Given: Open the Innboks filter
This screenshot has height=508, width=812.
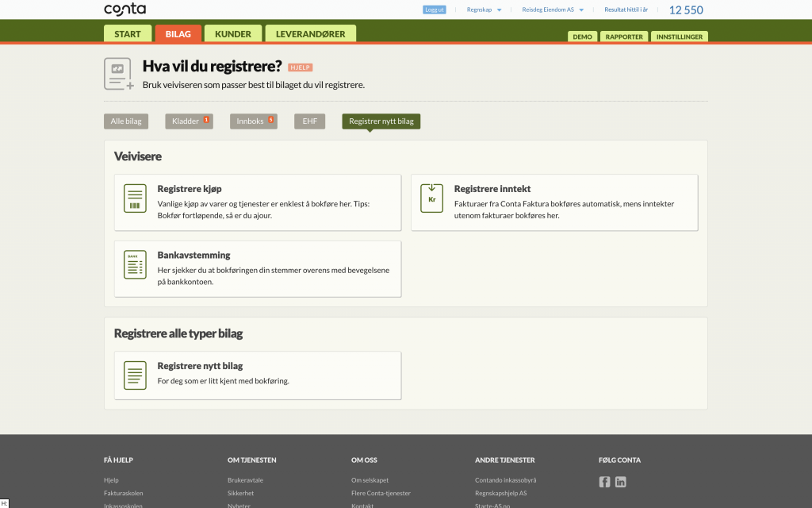Looking at the screenshot, I should coord(254,121).
